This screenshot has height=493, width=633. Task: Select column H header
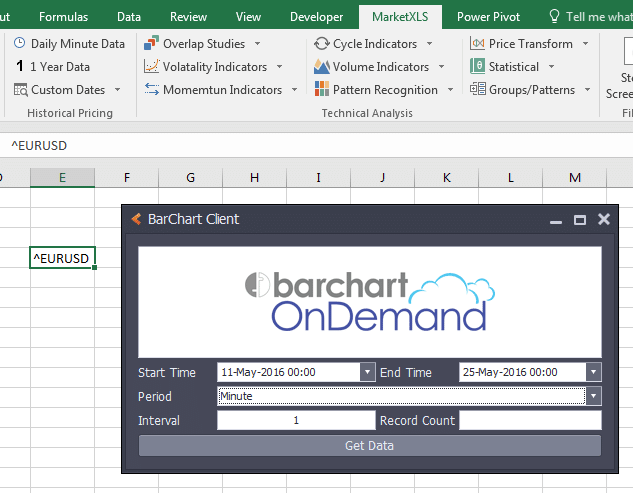click(x=254, y=177)
